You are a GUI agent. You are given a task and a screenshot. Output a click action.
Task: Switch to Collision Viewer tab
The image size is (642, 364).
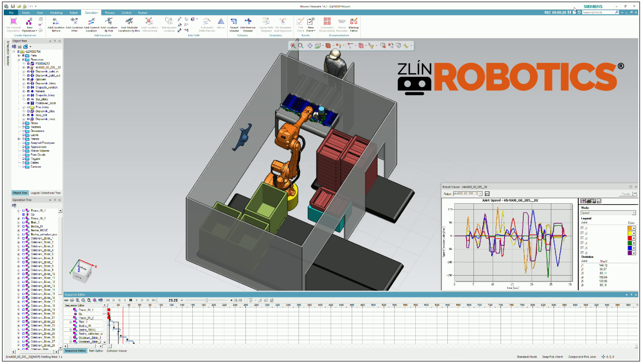[117, 351]
